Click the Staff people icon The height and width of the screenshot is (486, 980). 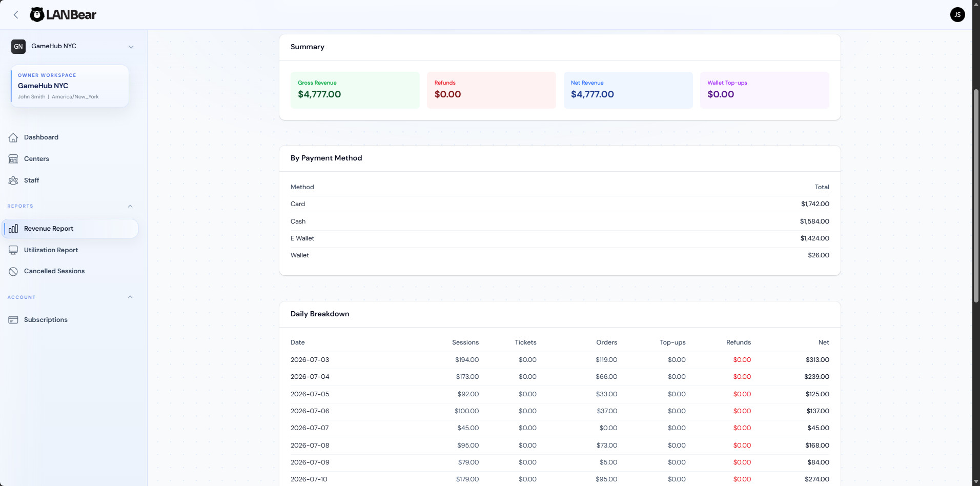[13, 180]
